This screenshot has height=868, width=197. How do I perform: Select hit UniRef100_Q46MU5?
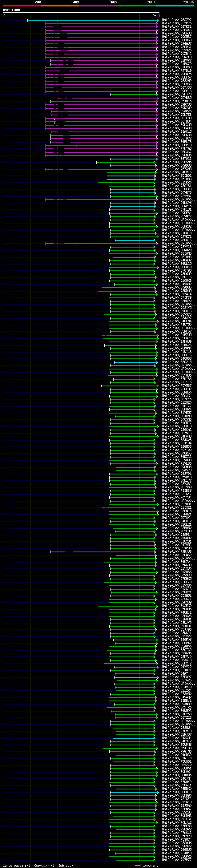(x=177, y=850)
